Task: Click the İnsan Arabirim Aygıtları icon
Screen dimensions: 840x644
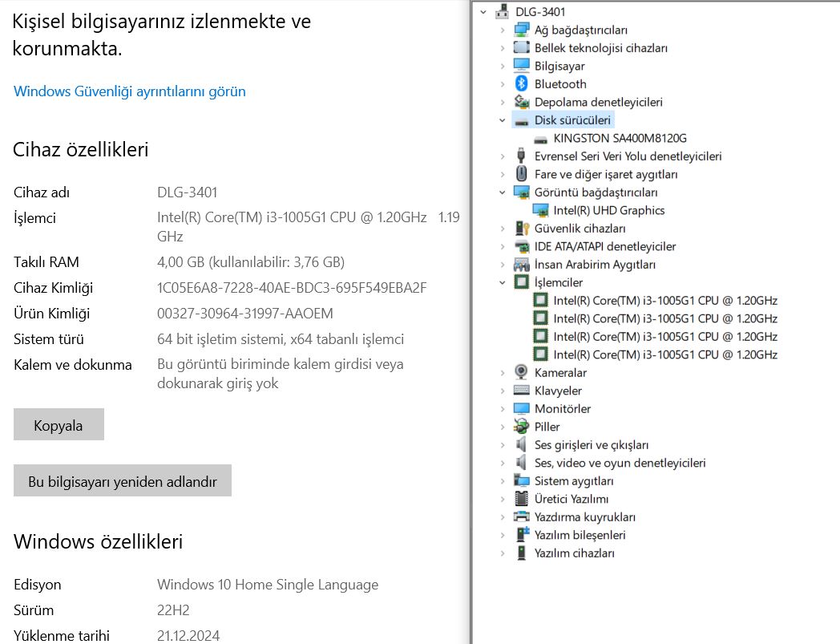Action: tap(521, 264)
